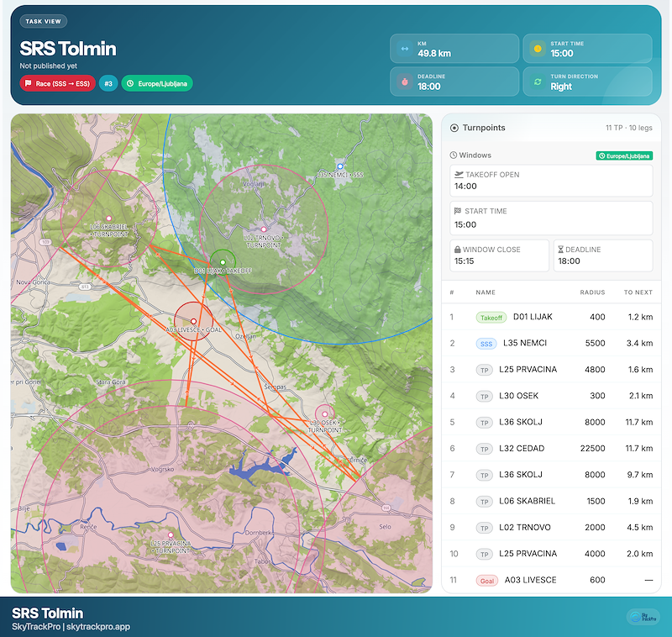Screen dimensions: 672x637
Task: Click the L25 PRVACINA turnpoint map marker
Action: pos(171,534)
